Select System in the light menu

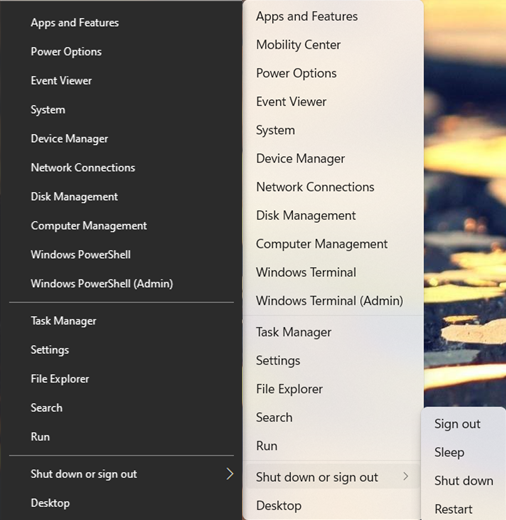(x=275, y=130)
